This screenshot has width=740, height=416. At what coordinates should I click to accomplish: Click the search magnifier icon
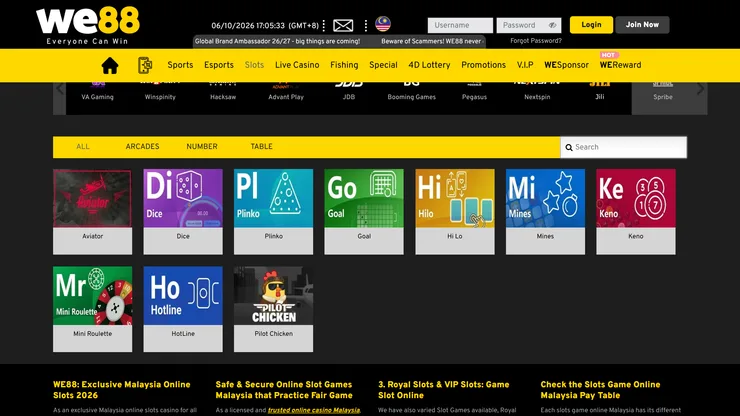(569, 147)
